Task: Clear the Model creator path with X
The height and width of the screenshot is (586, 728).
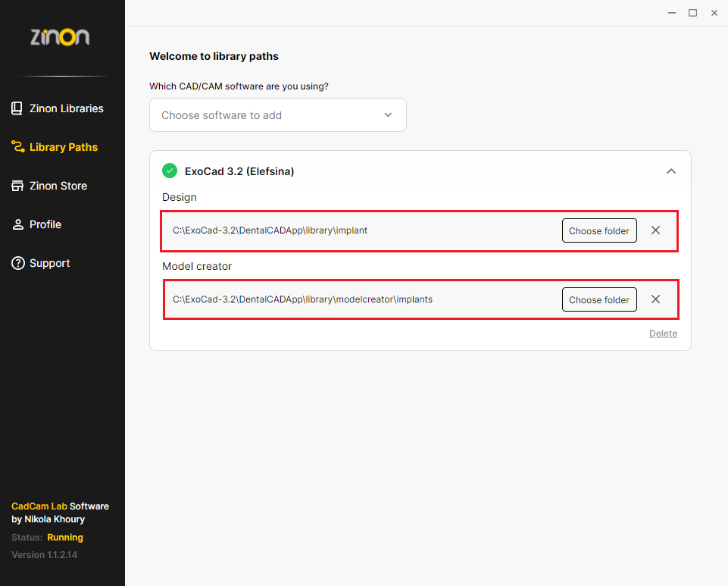Action: (x=655, y=299)
